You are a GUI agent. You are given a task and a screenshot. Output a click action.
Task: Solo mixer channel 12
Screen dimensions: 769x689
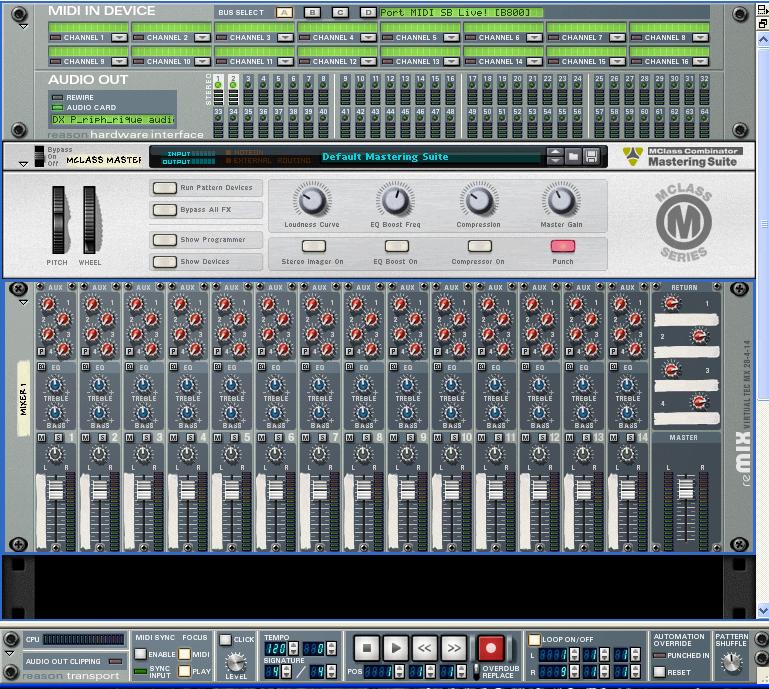542,437
